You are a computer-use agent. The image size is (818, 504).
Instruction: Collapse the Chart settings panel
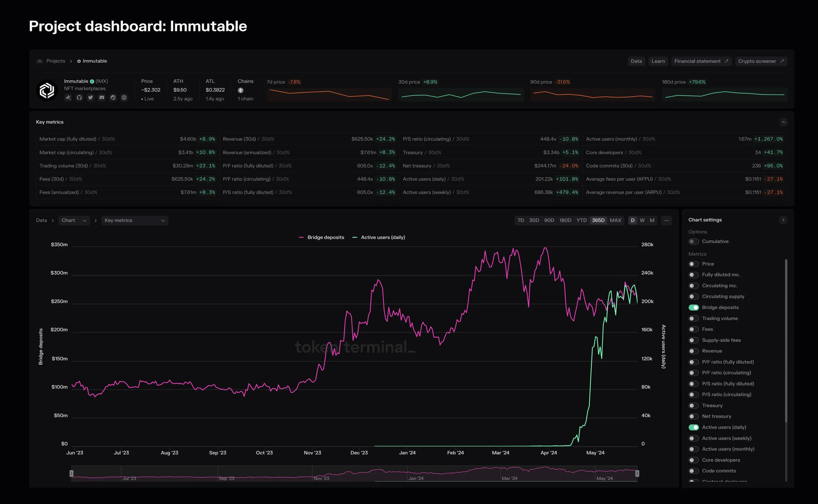pos(783,220)
